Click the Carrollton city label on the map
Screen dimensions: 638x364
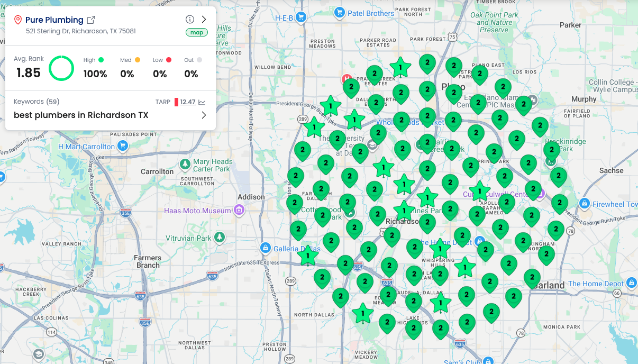(157, 171)
